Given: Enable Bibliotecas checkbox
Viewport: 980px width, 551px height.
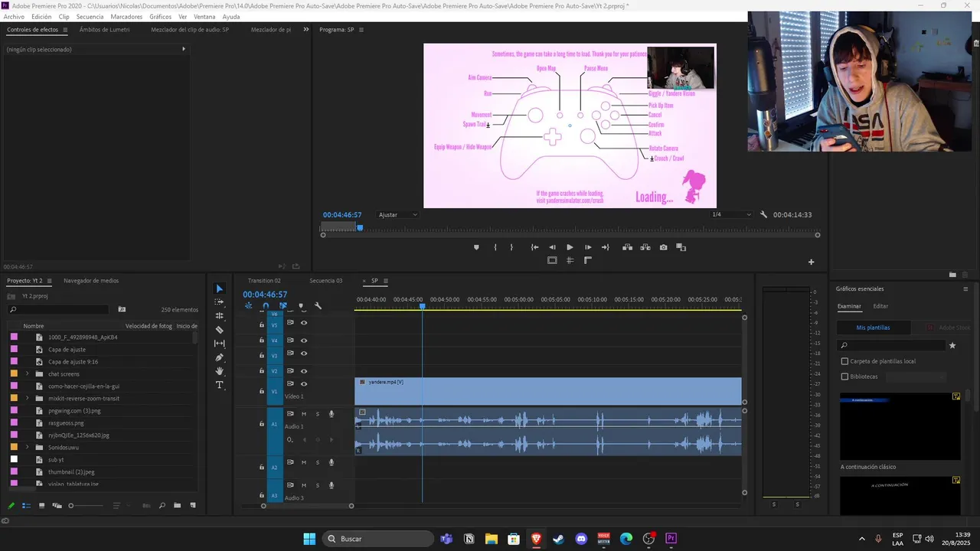Looking at the screenshot, I should (844, 377).
